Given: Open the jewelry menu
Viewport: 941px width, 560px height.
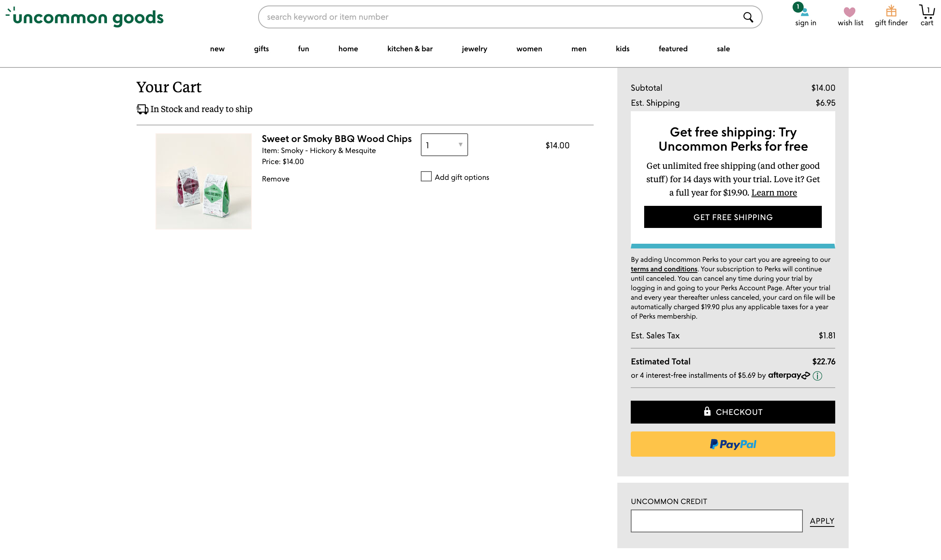Looking at the screenshot, I should point(474,49).
